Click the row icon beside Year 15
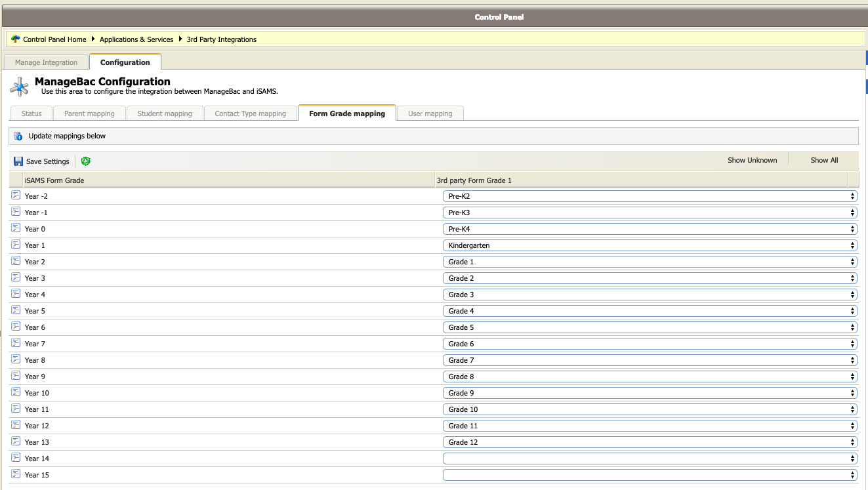868x490 pixels. point(16,474)
